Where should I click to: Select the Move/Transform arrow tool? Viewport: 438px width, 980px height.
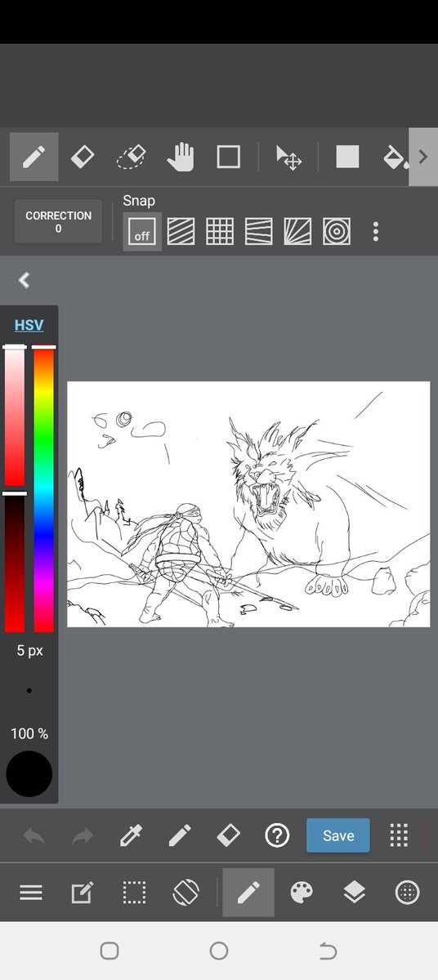(288, 157)
